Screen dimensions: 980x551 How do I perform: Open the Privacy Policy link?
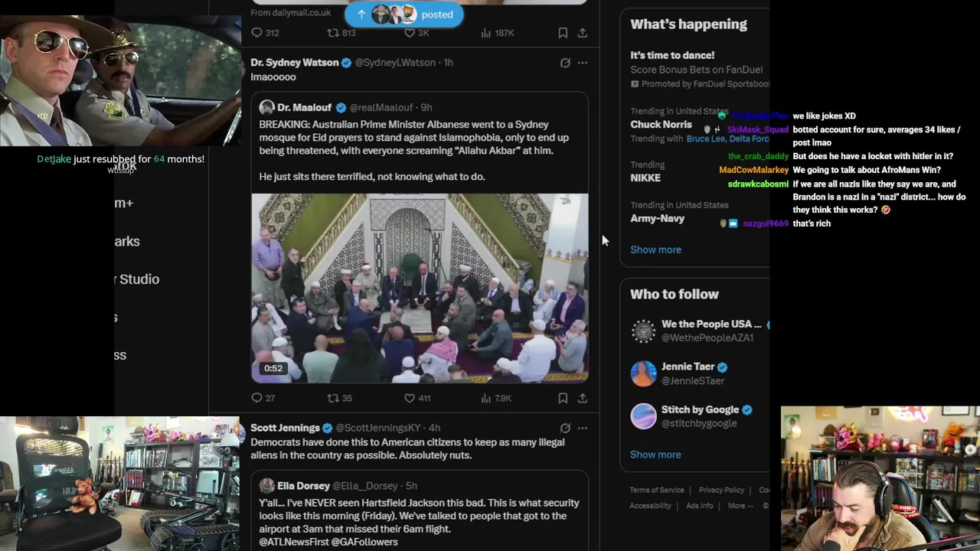tap(721, 490)
